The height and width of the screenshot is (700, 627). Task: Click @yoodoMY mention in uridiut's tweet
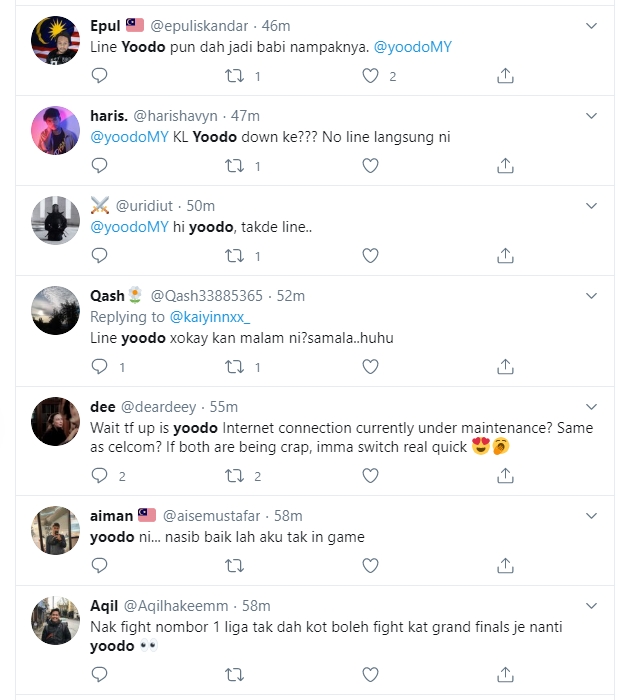pos(126,227)
